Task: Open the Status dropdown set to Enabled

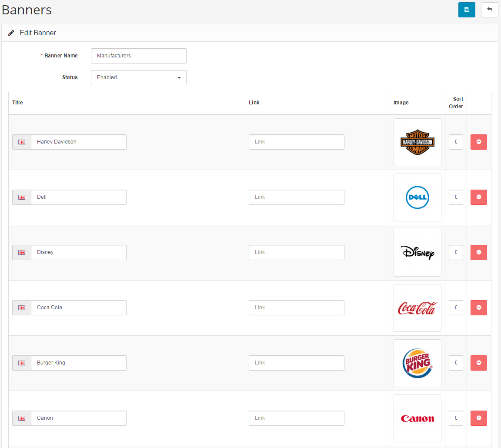Action: point(139,78)
